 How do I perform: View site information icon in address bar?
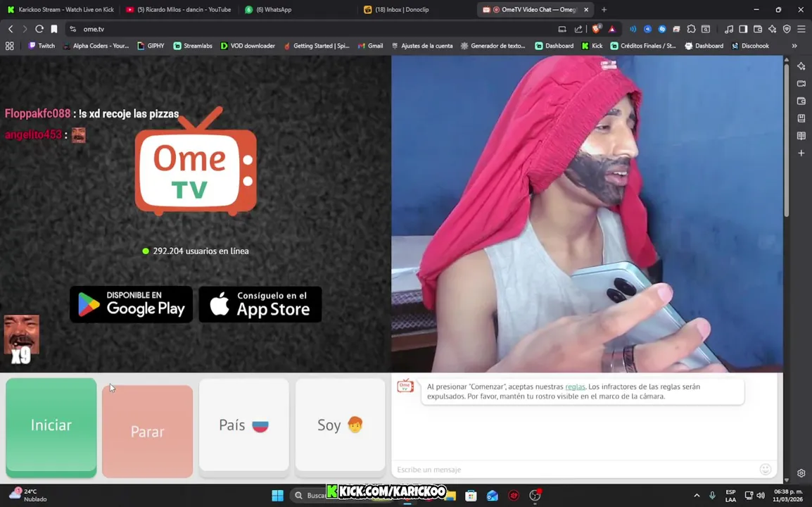pyautogui.click(x=72, y=29)
